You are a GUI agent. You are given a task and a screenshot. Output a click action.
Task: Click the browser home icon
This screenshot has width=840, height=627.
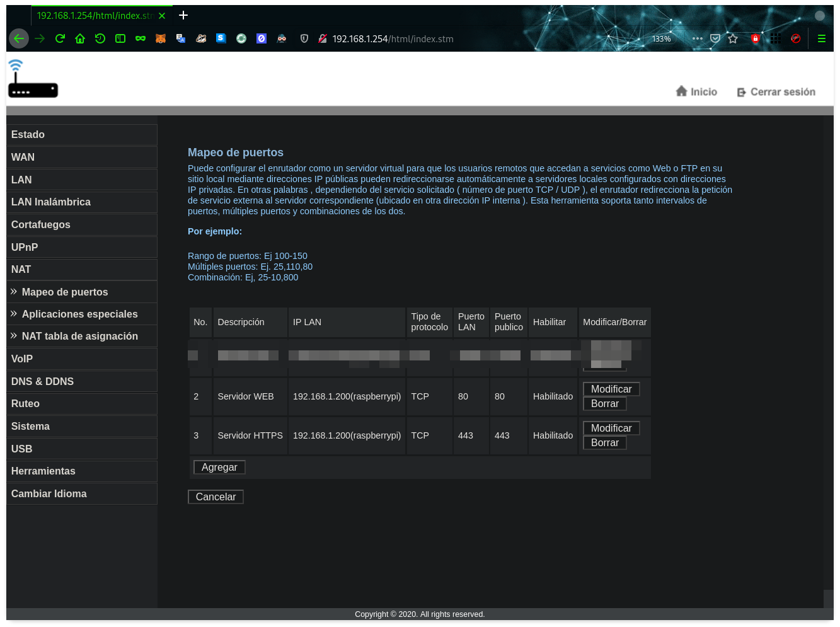click(x=80, y=38)
